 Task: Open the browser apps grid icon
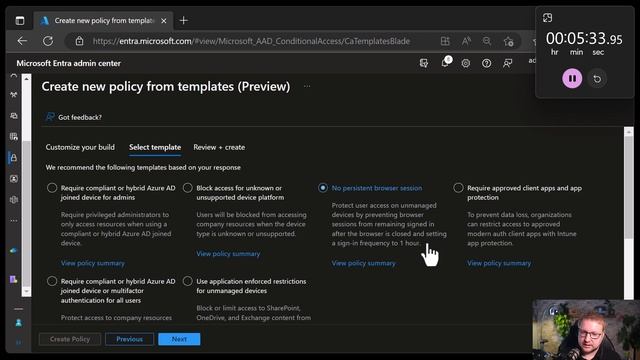click(x=445, y=41)
